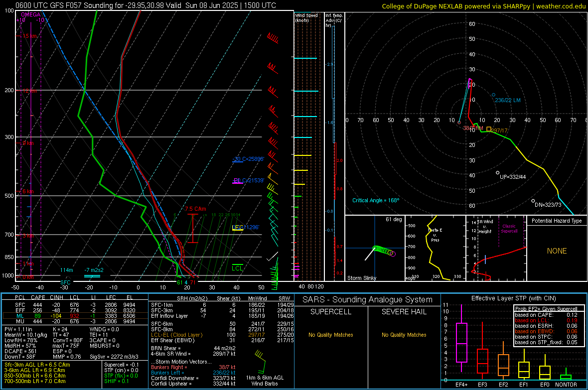588x390 pixels.
Task: Click the Theta-E v. Pres inset title
Action: (435, 235)
